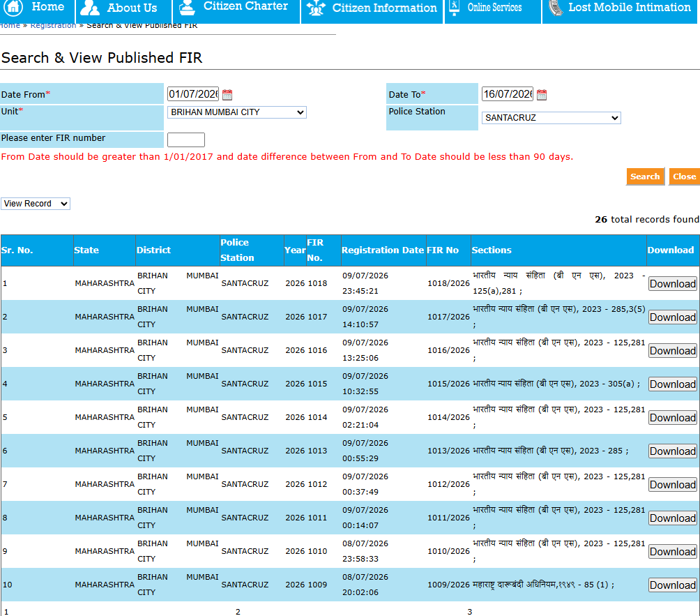Click the Lost Mobile Intimation phone icon
Screen dimensions: 700x616
pos(556,8)
